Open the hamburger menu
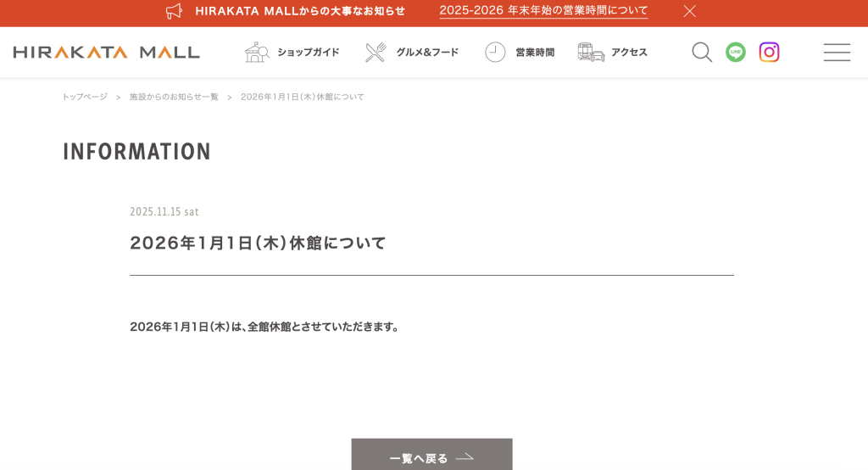The height and width of the screenshot is (470, 868). click(x=837, y=52)
